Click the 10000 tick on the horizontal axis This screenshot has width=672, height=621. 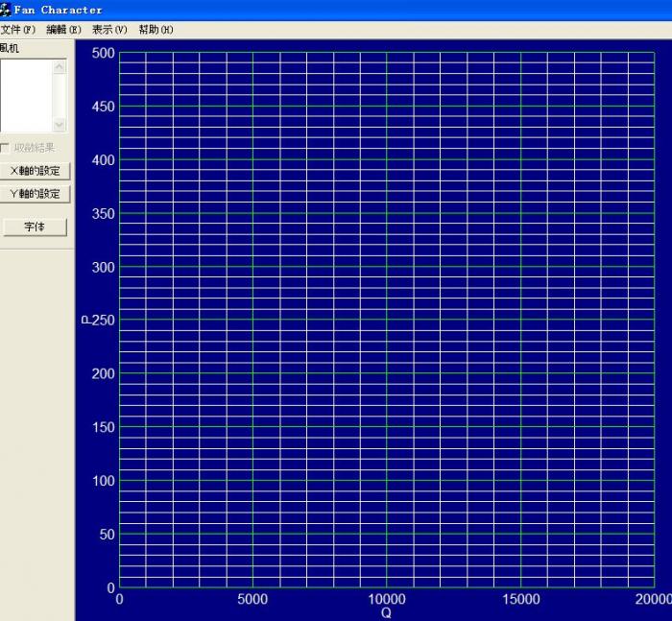(386, 600)
